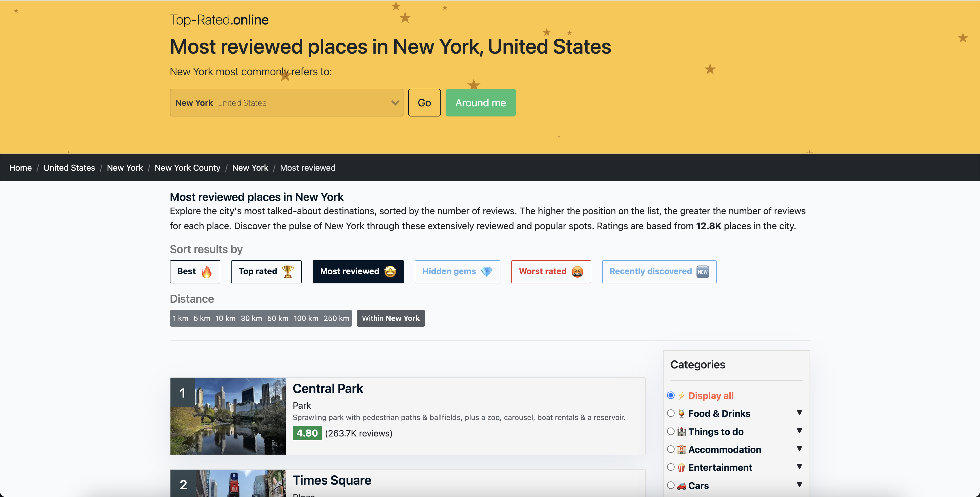Click the (263.7K reviews) count text
Viewport: 980px width, 497px height.
(358, 433)
